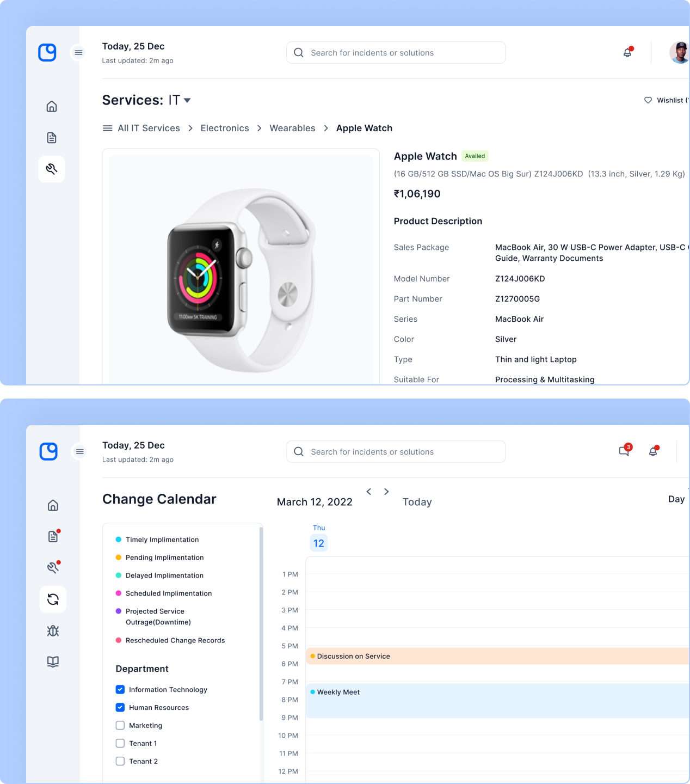Uncheck Human Resources department
Viewport: 690px width, 784px height.
120,708
